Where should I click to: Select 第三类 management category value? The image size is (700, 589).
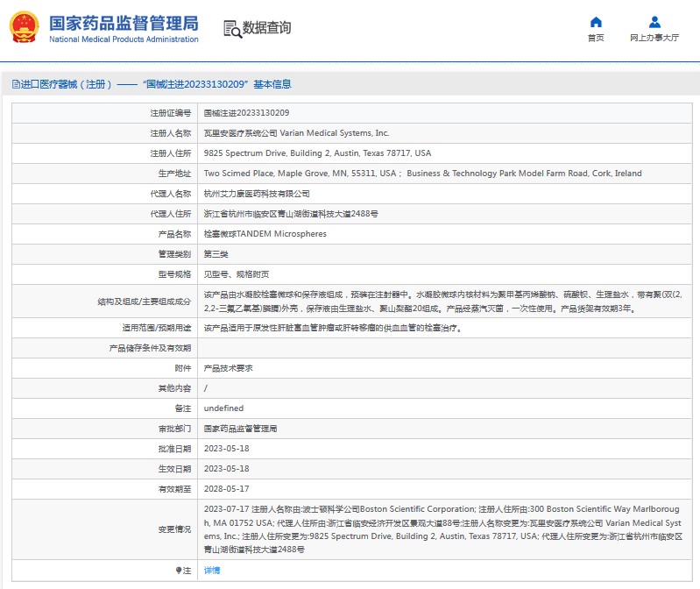click(216, 254)
